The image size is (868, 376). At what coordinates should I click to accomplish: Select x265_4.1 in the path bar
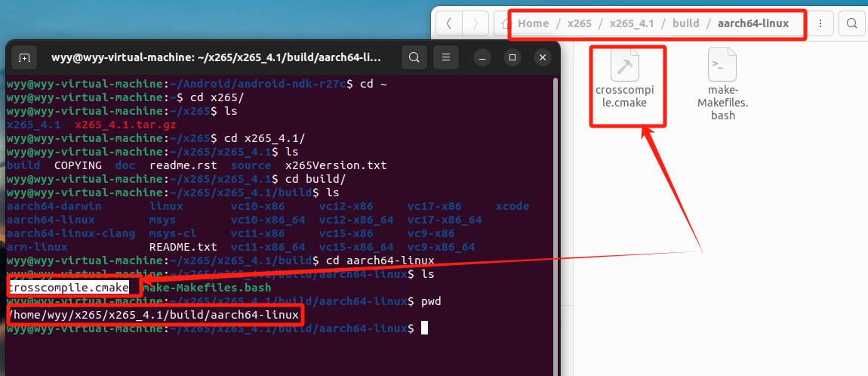[x=632, y=23]
